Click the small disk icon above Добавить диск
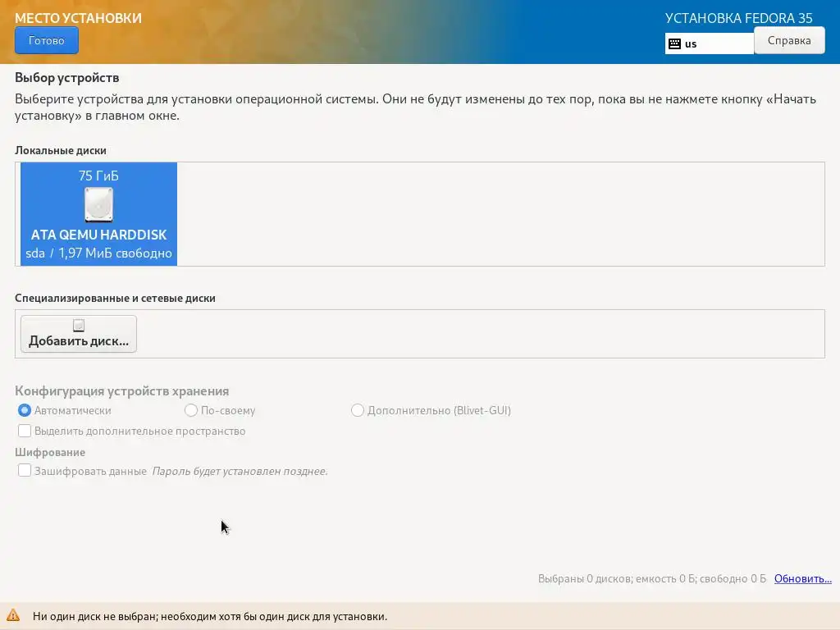 (79, 325)
